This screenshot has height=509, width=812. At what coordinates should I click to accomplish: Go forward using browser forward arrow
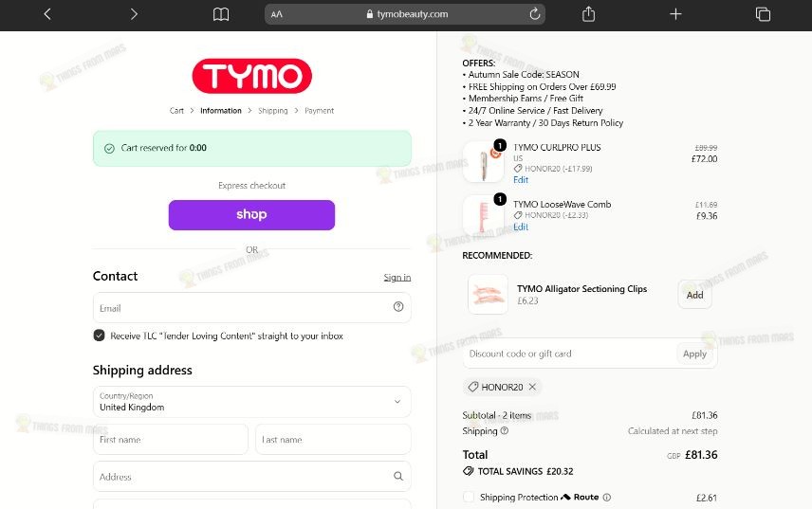click(134, 14)
